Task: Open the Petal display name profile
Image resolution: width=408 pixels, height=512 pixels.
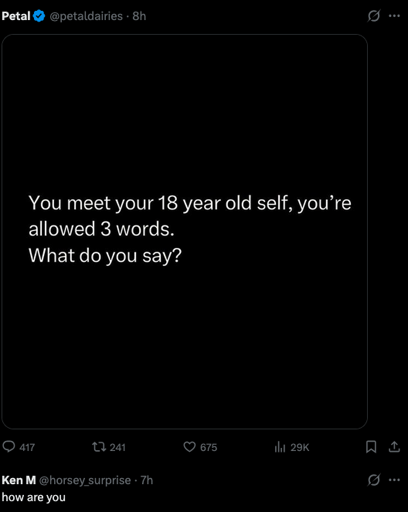Action: pos(16,16)
